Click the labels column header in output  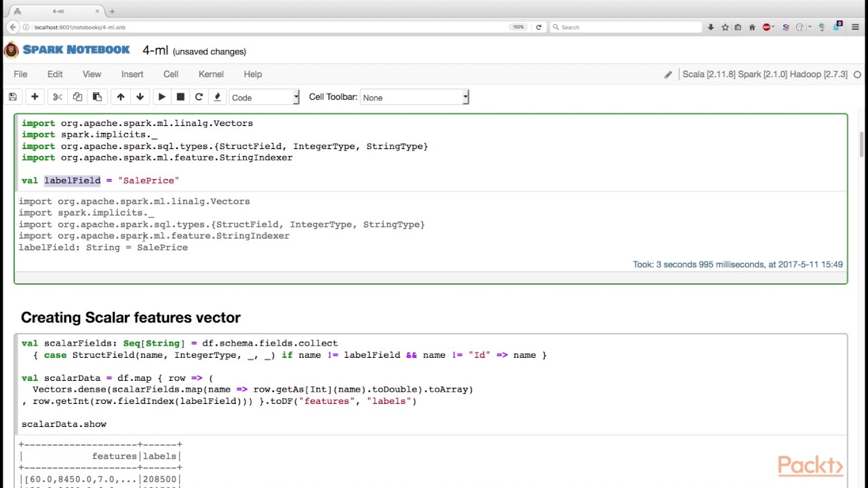[159, 456]
